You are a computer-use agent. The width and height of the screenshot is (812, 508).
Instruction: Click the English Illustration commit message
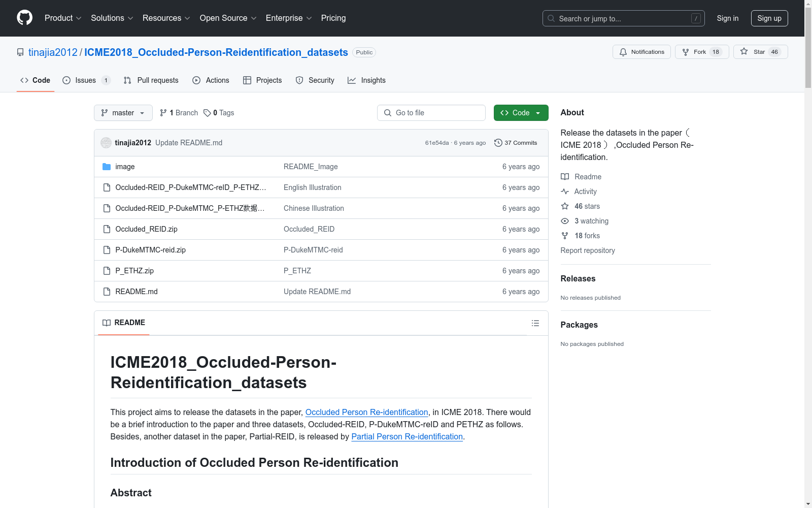313,187
